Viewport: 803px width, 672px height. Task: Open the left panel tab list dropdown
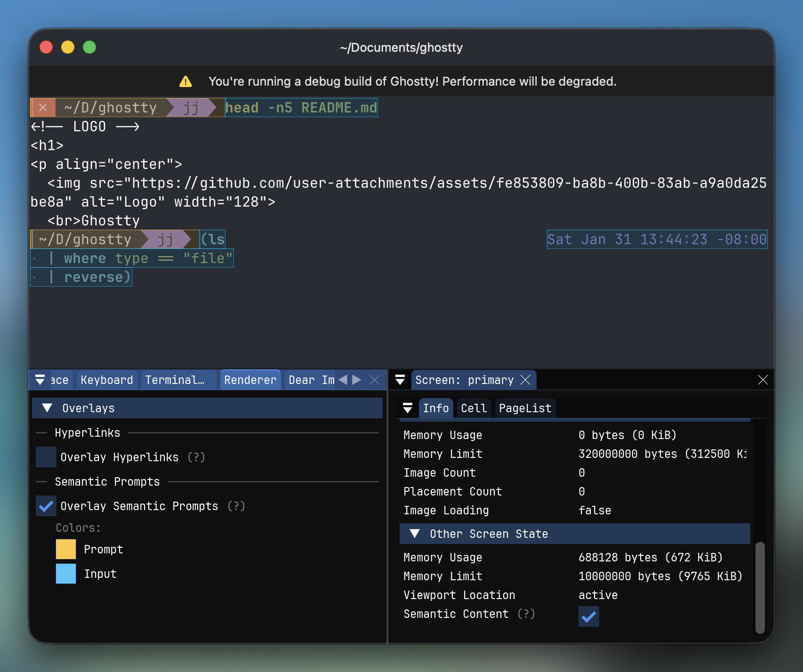point(40,380)
